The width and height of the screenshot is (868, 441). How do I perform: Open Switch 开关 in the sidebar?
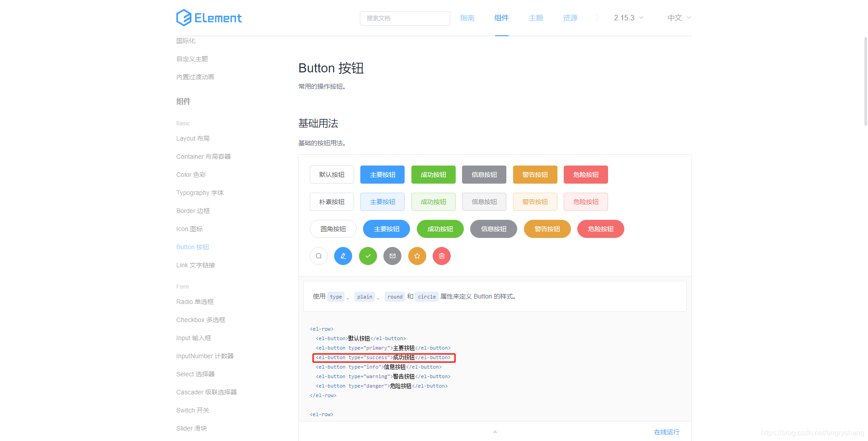[193, 410]
